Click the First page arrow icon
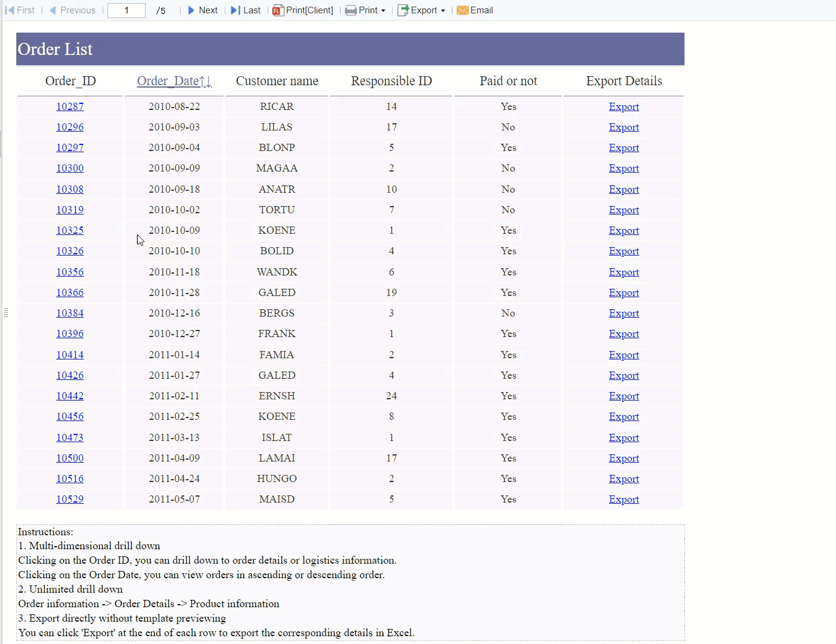 click(10, 10)
